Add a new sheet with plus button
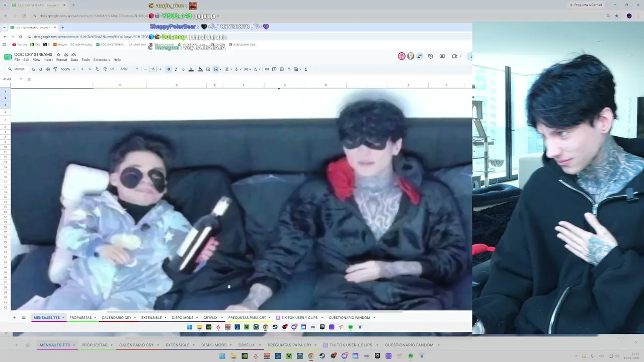 tap(14, 318)
